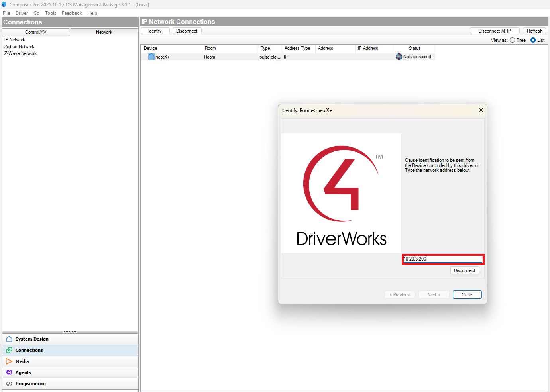Select Z-Wave Network in the tree
Screen dimensions: 550x392
[x=20, y=53]
